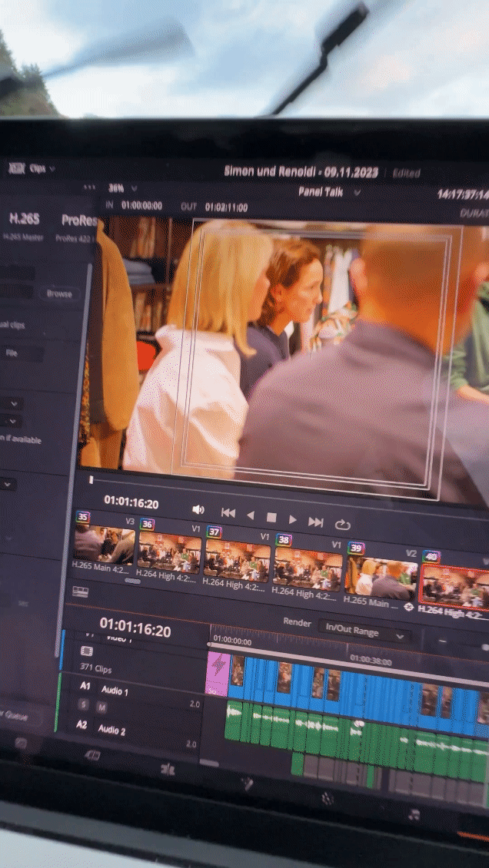Select the A2 Audio 2 track header
The image size is (489, 868).
(x=102, y=727)
